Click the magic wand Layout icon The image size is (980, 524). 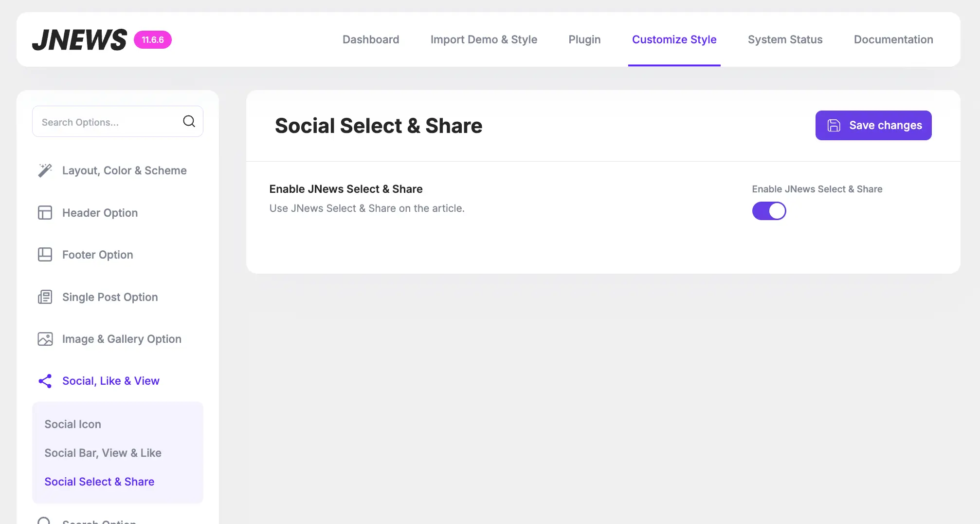45,170
